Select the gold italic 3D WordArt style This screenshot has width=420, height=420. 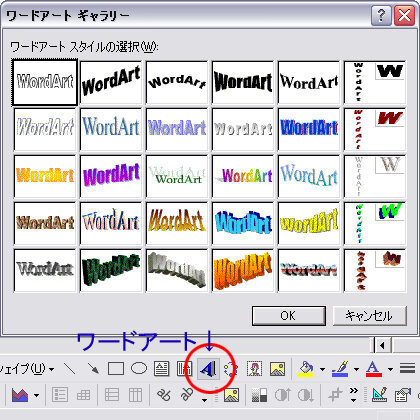coord(177,223)
